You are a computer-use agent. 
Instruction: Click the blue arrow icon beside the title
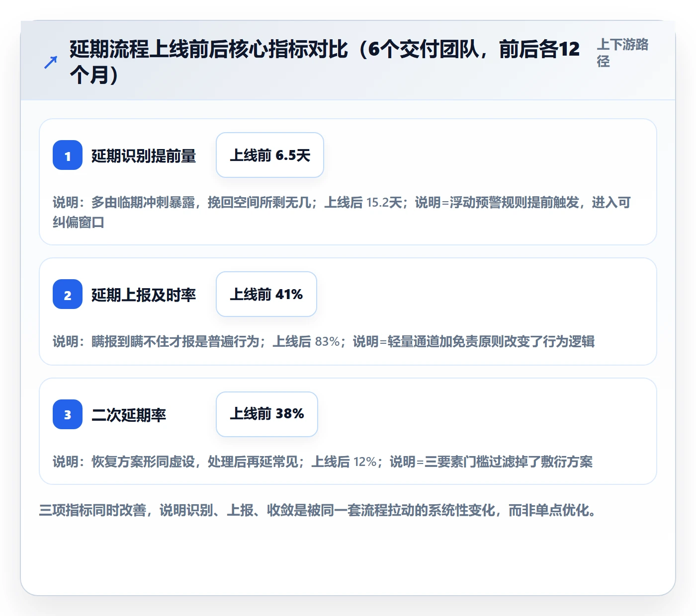[51, 62]
